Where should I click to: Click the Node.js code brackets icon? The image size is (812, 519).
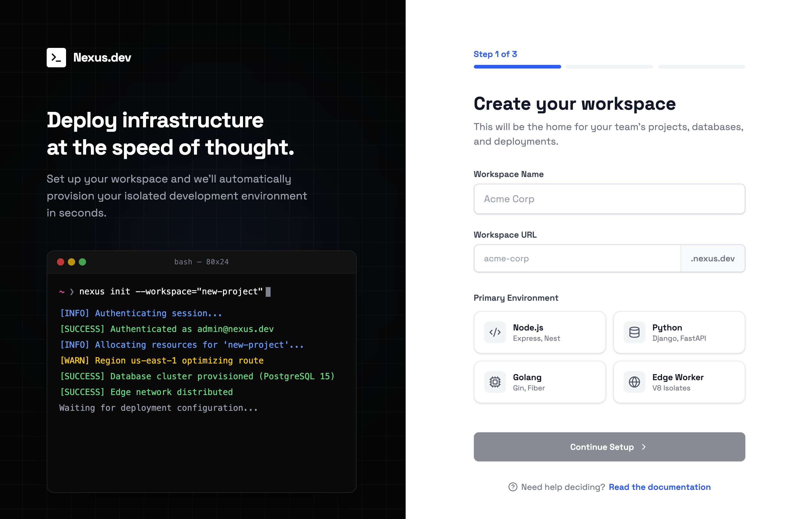[x=495, y=332]
